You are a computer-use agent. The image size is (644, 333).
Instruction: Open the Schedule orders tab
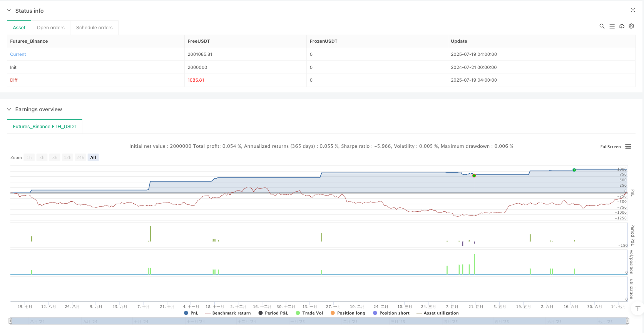click(x=94, y=28)
